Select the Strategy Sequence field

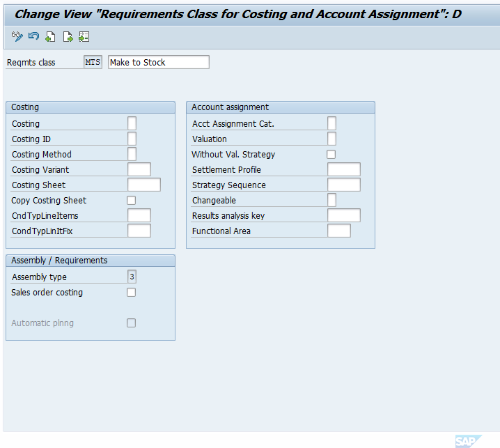(344, 185)
